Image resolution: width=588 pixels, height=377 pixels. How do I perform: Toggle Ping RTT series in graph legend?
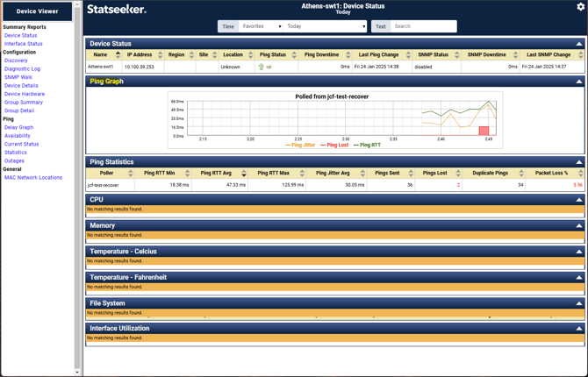coord(368,146)
